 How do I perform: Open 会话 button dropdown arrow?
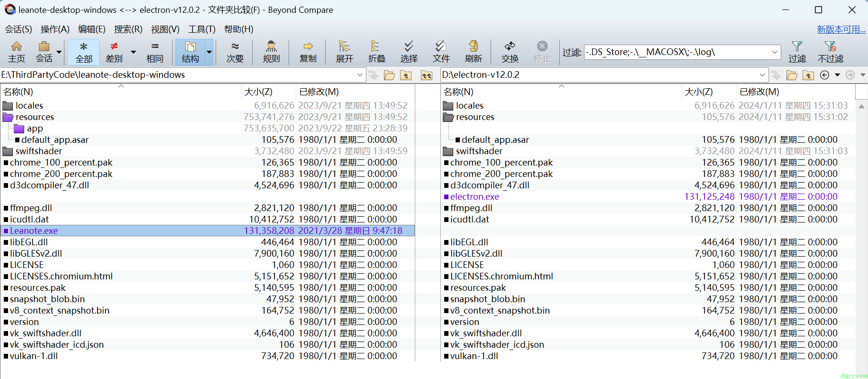(x=59, y=52)
